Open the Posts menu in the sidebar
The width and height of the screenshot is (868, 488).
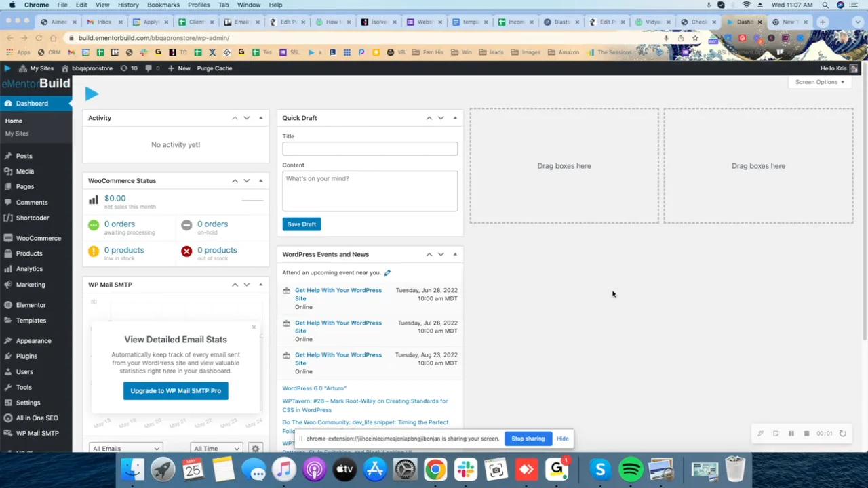coord(24,156)
